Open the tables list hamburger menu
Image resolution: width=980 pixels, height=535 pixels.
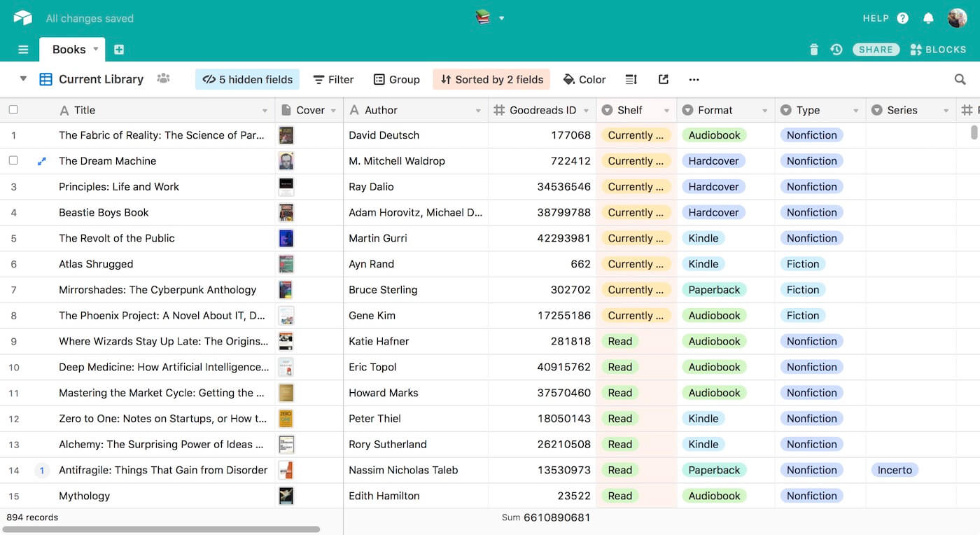pos(23,50)
